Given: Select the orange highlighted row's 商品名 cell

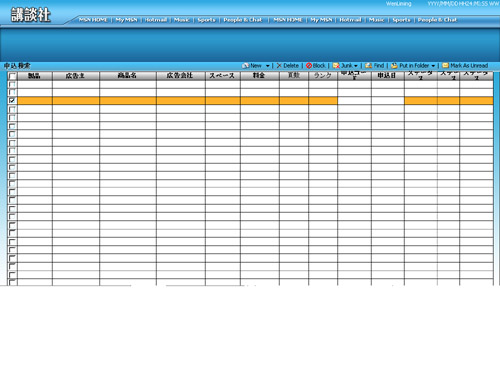Looking at the screenshot, I should (x=128, y=101).
